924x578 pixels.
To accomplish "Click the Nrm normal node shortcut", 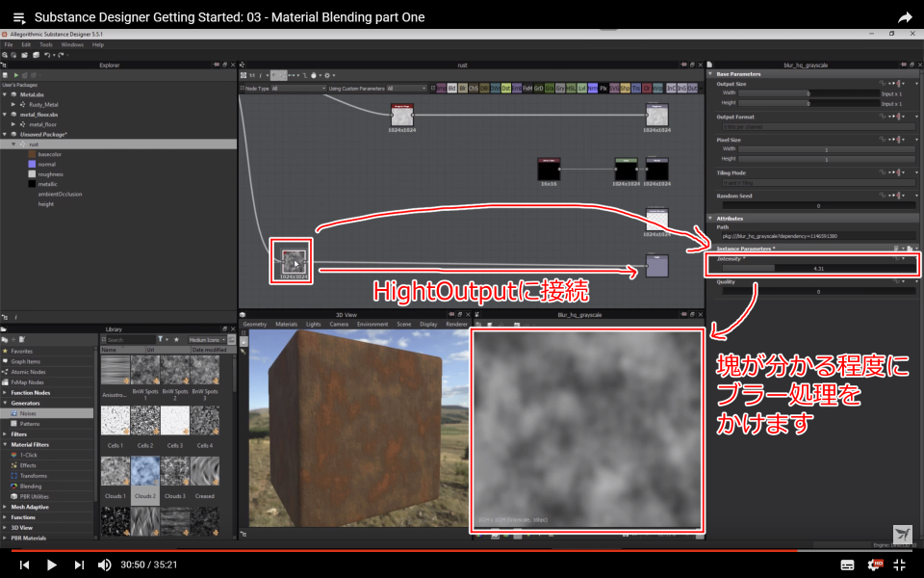I will pyautogui.click(x=592, y=89).
